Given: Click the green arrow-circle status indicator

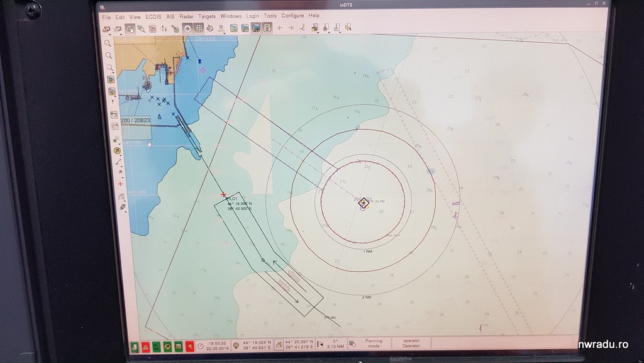Looking at the screenshot, I should [x=167, y=347].
